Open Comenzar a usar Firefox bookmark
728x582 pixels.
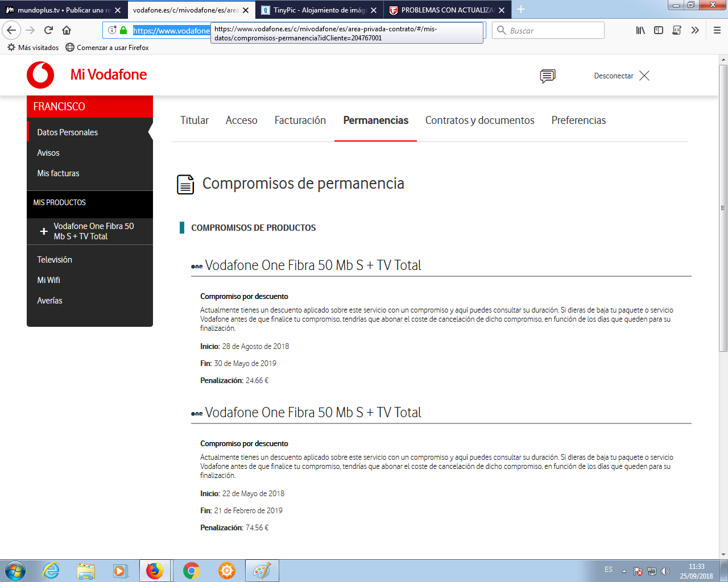pos(107,48)
